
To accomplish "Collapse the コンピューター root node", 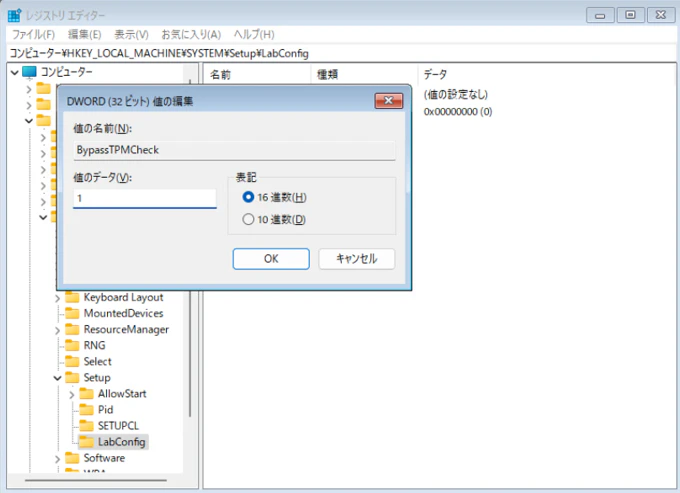I will pyautogui.click(x=14, y=72).
